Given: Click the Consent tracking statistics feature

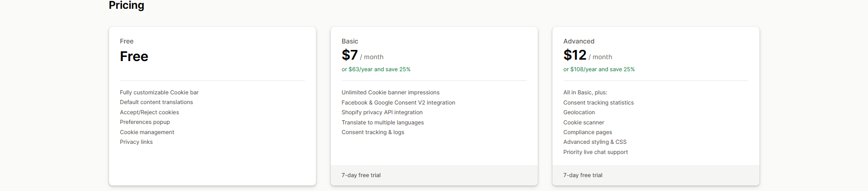Looking at the screenshot, I should coord(598,103).
